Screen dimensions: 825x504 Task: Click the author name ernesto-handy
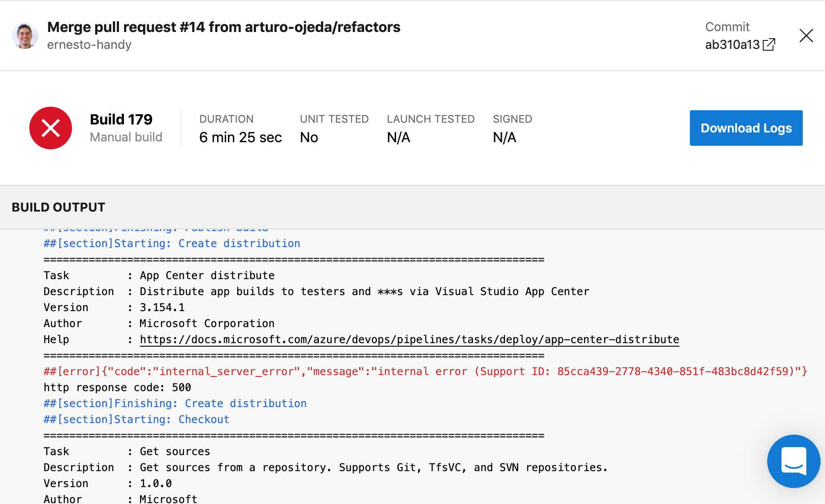[x=89, y=44]
